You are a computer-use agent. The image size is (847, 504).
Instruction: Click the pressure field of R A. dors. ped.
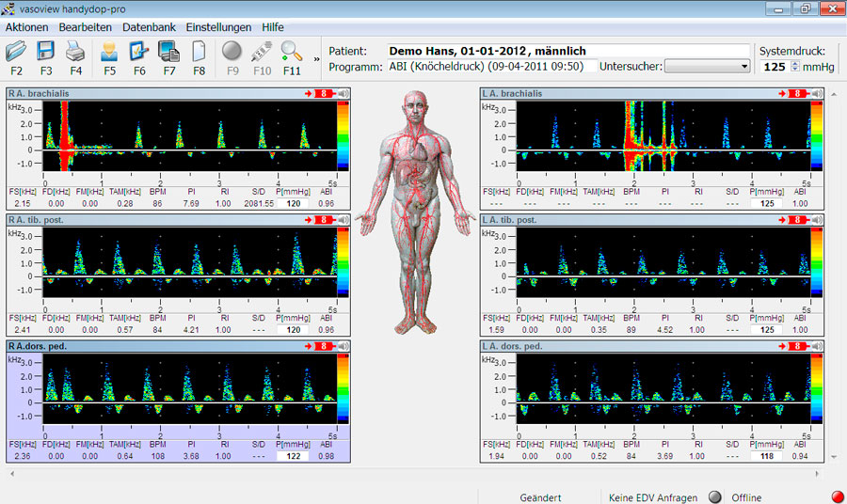pyautogui.click(x=292, y=456)
